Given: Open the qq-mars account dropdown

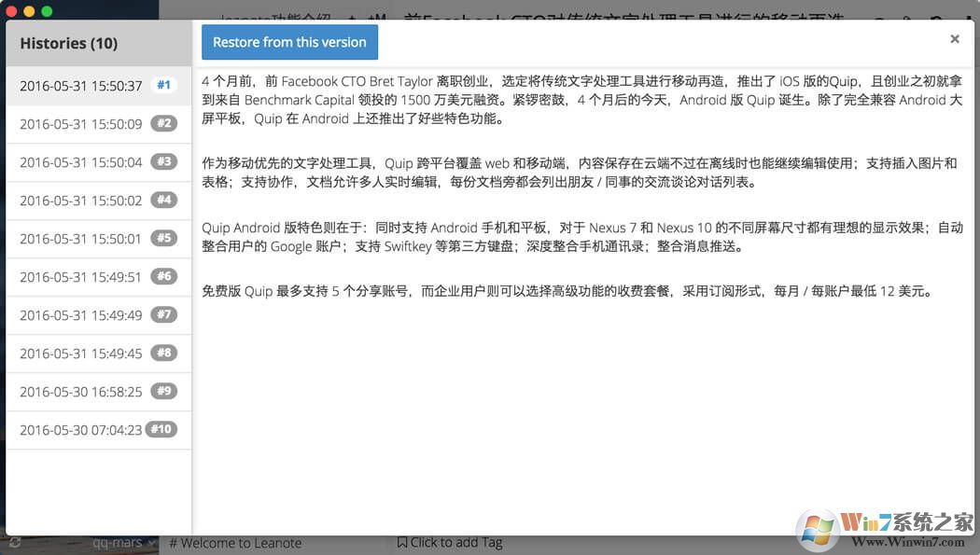Looking at the screenshot, I should (x=123, y=543).
